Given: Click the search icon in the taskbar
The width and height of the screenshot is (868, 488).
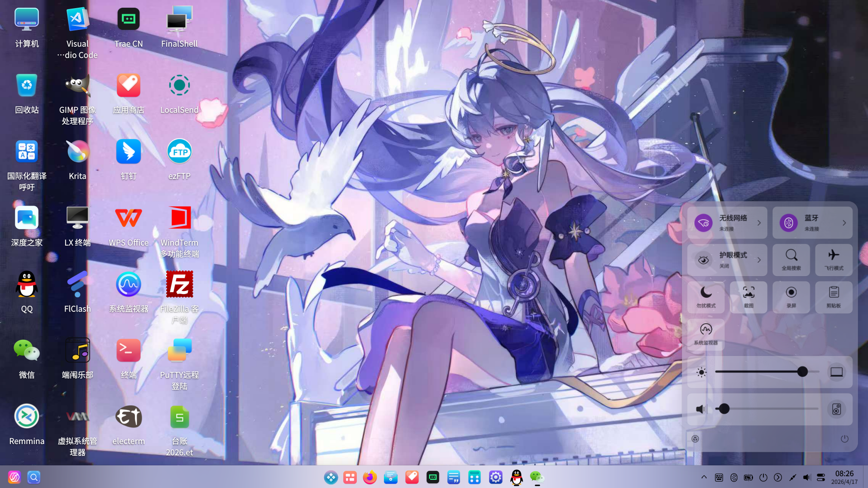Looking at the screenshot, I should click(x=34, y=477).
